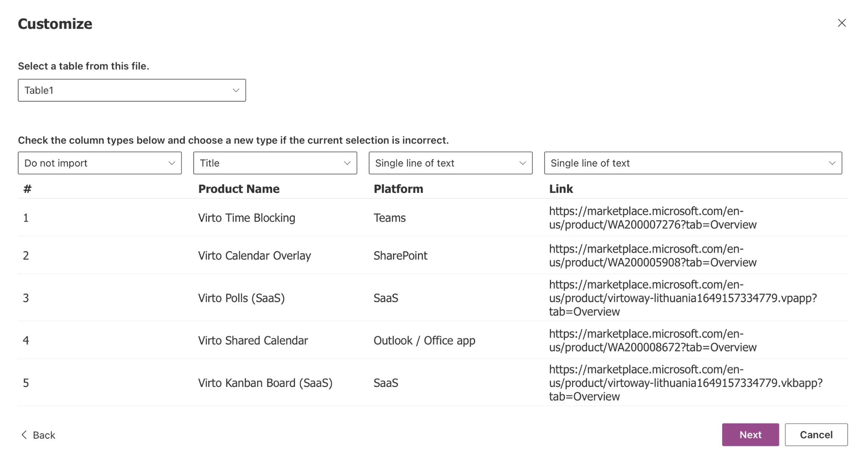The height and width of the screenshot is (470, 868).
Task: Click the SharePoint platform cell
Action: tap(400, 256)
